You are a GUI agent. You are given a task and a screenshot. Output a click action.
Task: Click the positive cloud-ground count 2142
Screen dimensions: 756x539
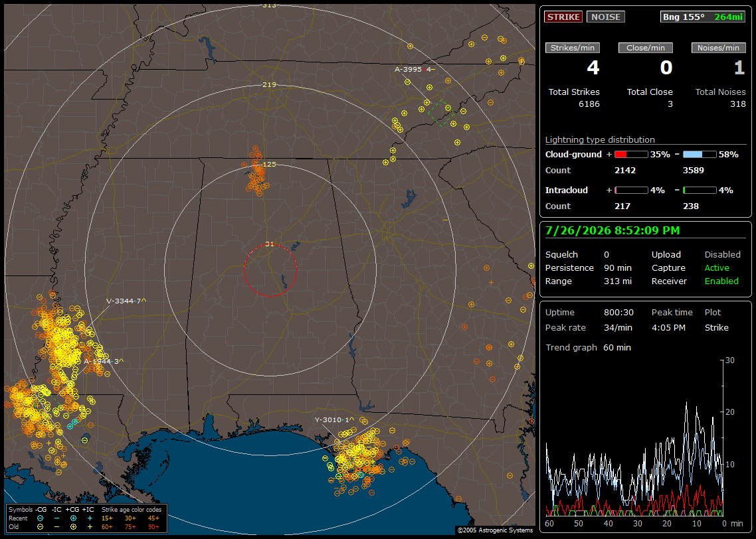[625, 171]
